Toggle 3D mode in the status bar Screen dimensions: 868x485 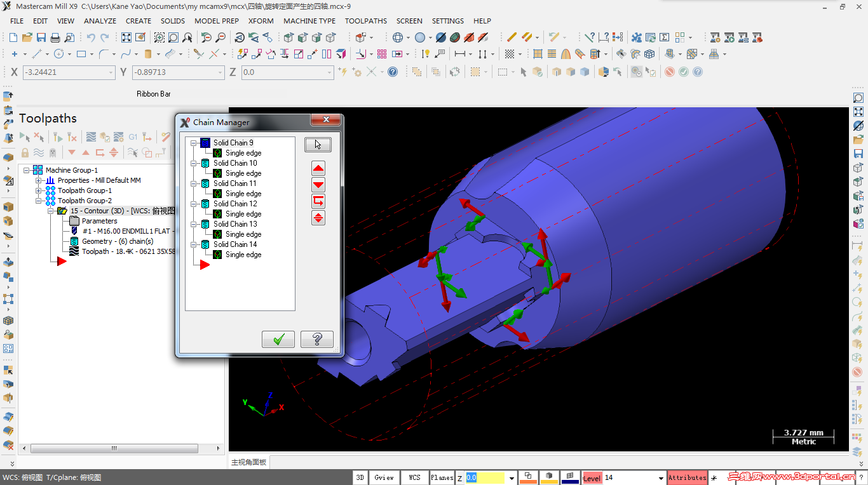click(x=360, y=477)
